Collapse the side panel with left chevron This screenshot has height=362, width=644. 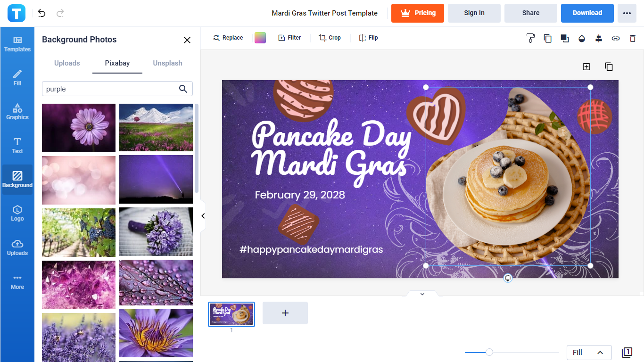click(203, 216)
